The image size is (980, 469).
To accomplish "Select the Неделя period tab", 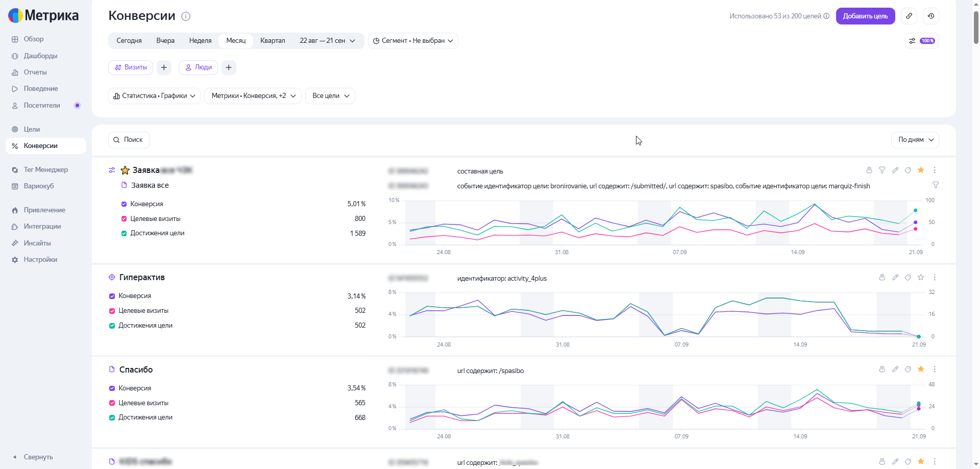I will (x=200, y=41).
